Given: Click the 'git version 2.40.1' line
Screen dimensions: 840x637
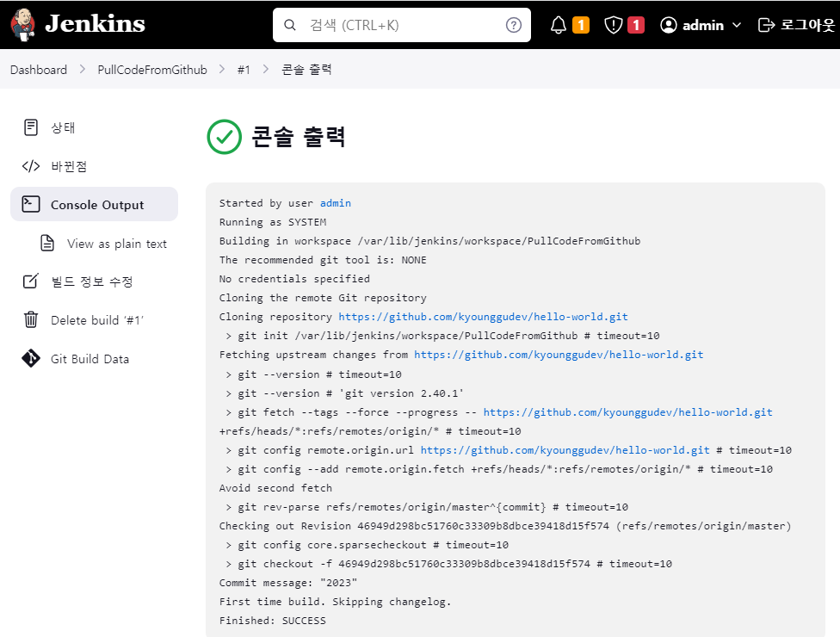Looking at the screenshot, I should pos(344,393).
